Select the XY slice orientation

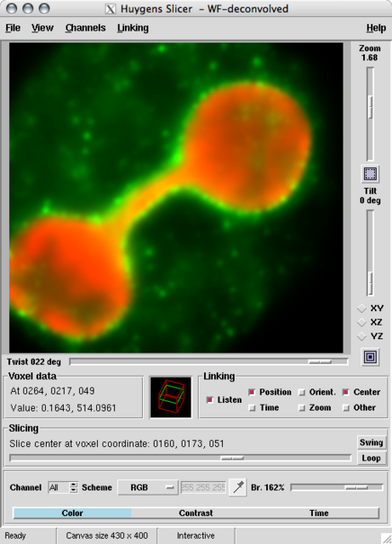[361, 308]
